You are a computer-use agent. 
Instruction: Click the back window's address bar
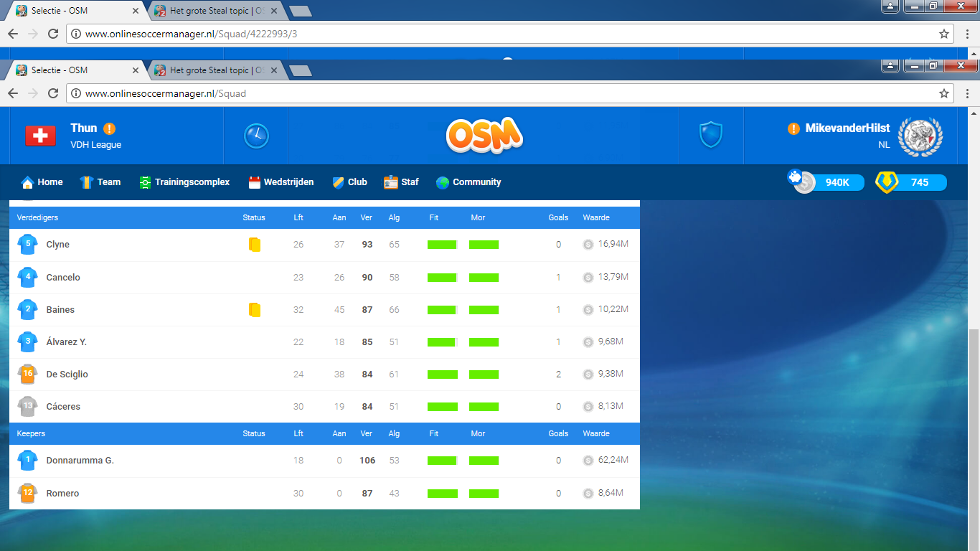(x=509, y=34)
